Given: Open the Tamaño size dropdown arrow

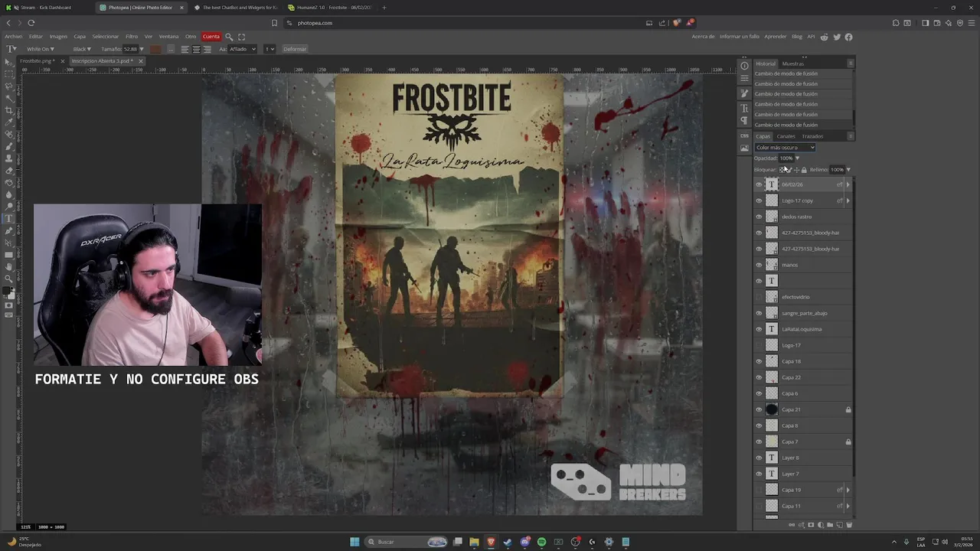Looking at the screenshot, I should tap(142, 49).
